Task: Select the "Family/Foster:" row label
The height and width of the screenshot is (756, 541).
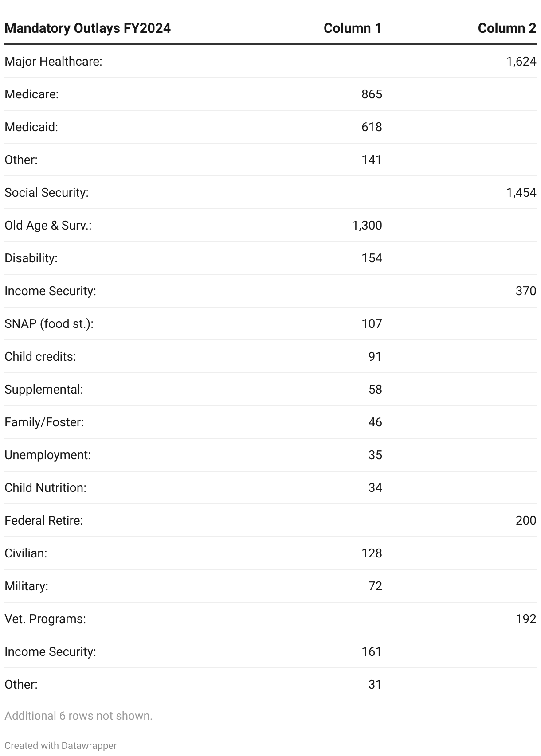Action: [x=44, y=422]
